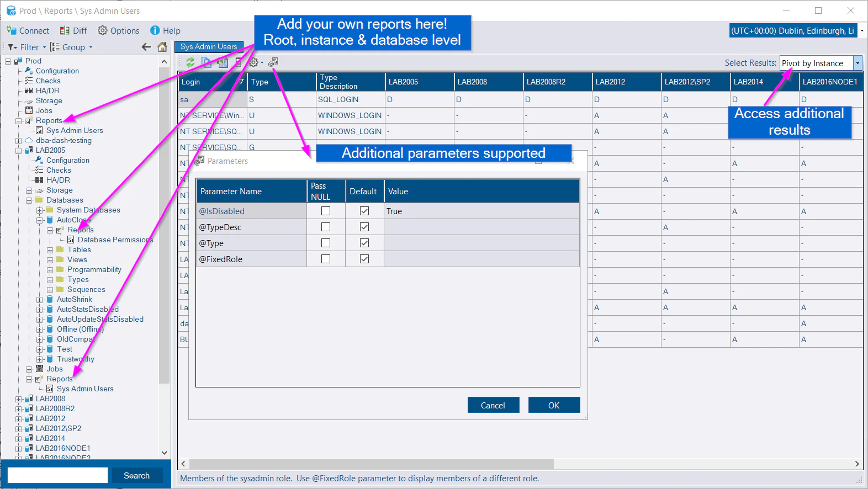Click LAB2005 Configuration wrench icon
Screen dimensions: 868x489
39,160
